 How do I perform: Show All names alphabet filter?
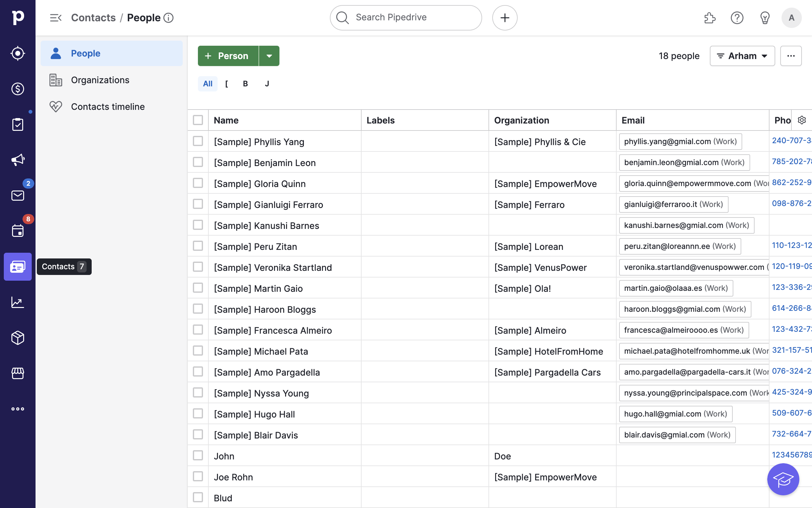coord(208,84)
